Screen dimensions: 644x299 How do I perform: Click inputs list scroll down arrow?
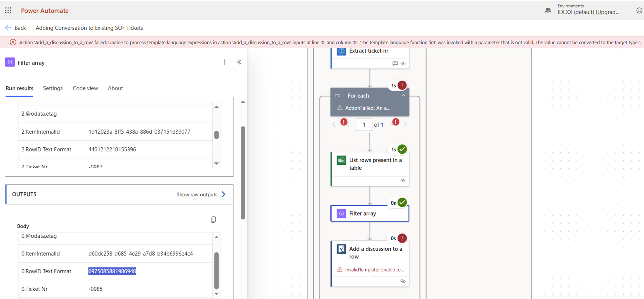pos(217,163)
